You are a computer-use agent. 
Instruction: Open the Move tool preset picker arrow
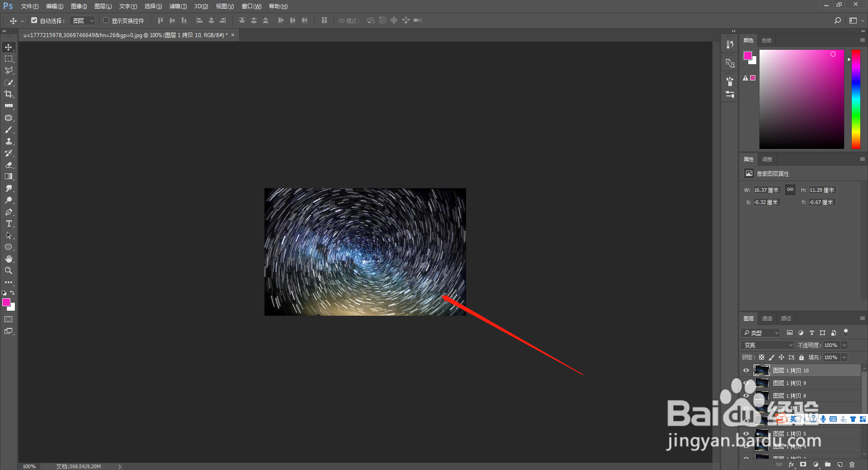pyautogui.click(x=22, y=21)
